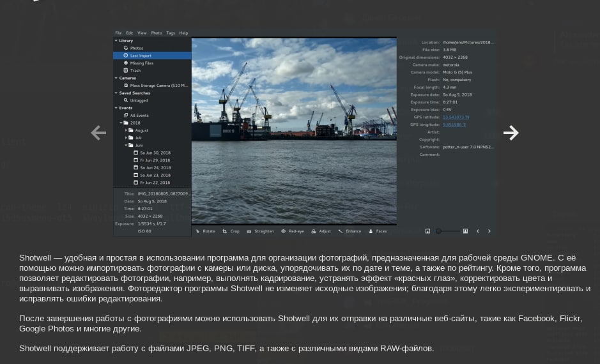Image resolution: width=600 pixels, height=364 pixels.
Task: Collapse the Saved Searches section
Action: (x=116, y=93)
